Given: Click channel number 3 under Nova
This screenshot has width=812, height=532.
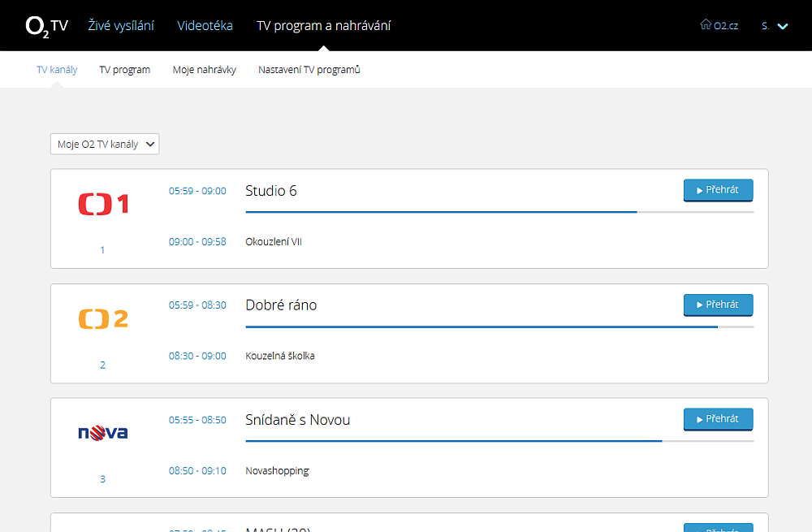Looking at the screenshot, I should click(102, 479).
